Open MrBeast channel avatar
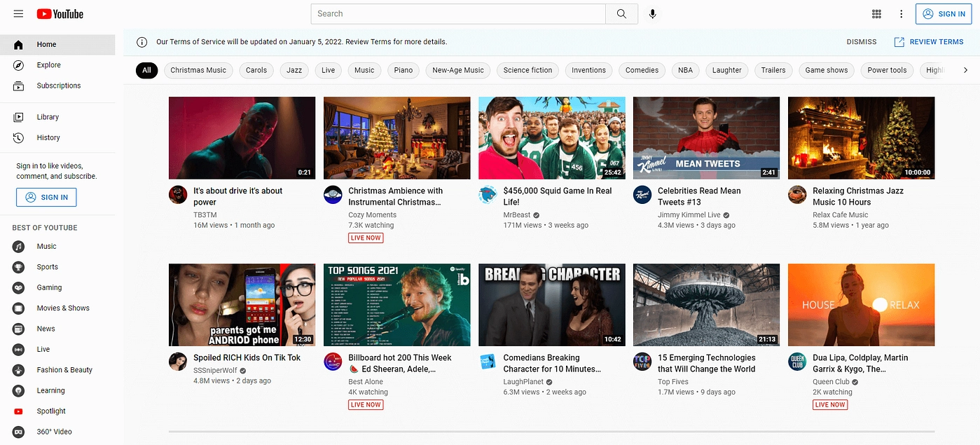 click(488, 195)
